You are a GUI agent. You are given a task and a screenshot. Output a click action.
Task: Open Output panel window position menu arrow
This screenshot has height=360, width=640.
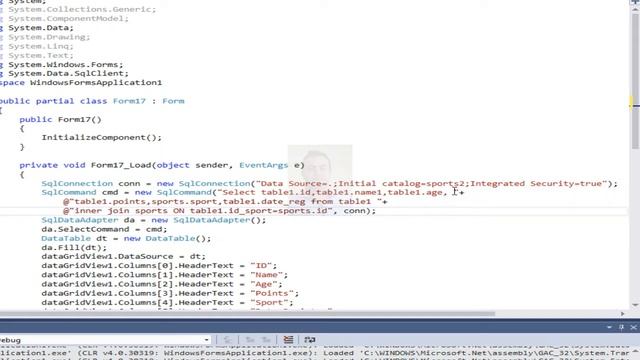point(609,327)
